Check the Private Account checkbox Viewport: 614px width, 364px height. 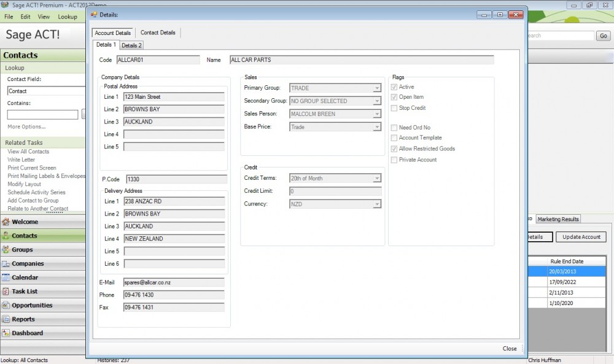[394, 160]
